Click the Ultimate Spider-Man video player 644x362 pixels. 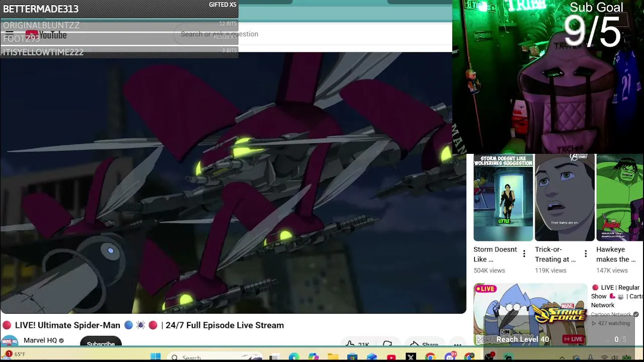(233, 183)
